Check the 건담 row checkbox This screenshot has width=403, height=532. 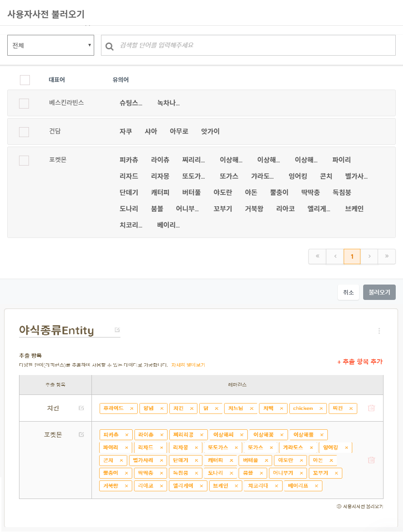(24, 132)
